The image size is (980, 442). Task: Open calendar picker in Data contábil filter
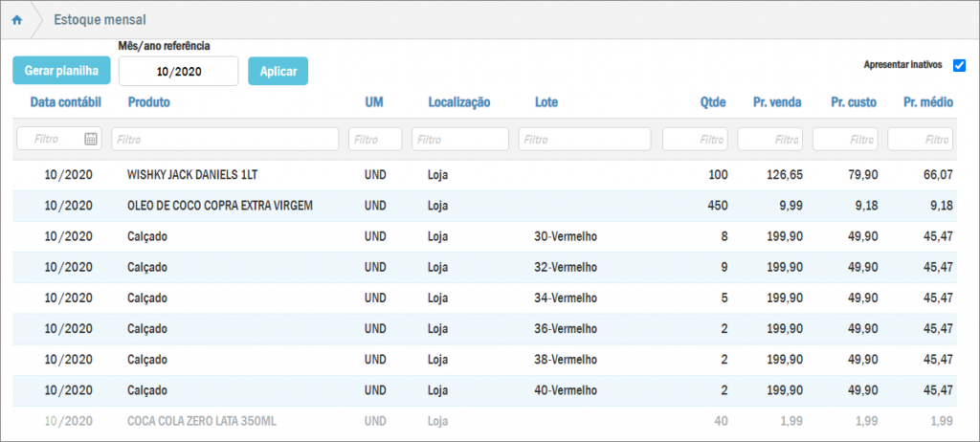(91, 139)
